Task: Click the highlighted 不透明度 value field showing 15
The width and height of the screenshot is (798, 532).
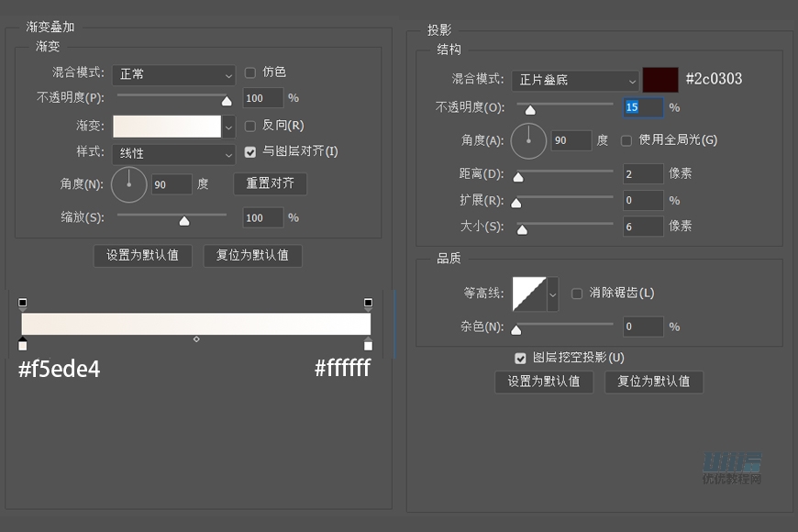Action: pyautogui.click(x=643, y=107)
